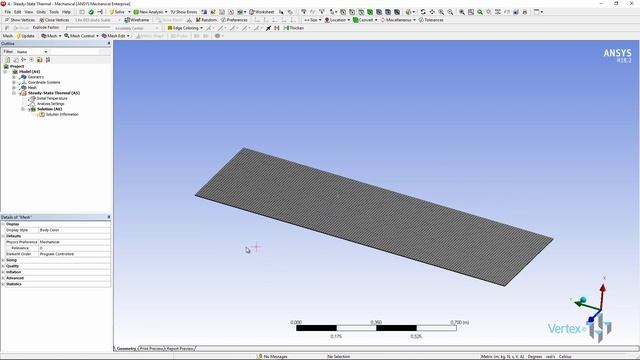Open annotation Preferences
This screenshot has height=360, width=640.
234,20
